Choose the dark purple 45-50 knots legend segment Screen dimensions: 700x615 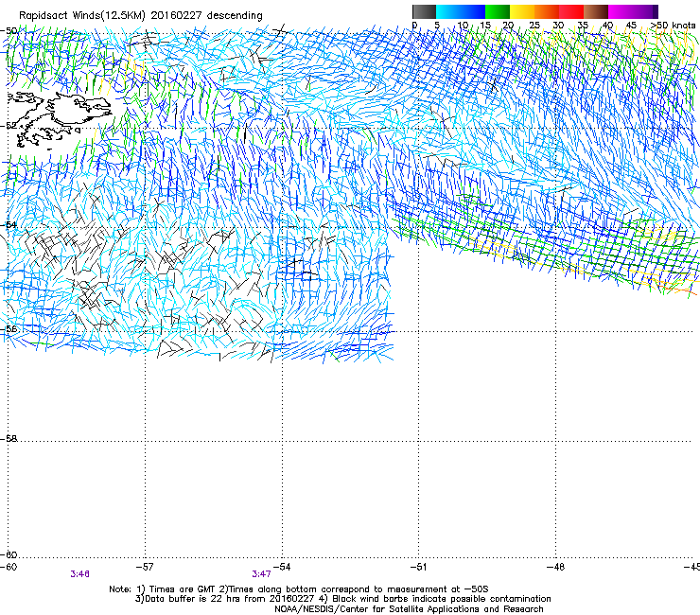645,11
